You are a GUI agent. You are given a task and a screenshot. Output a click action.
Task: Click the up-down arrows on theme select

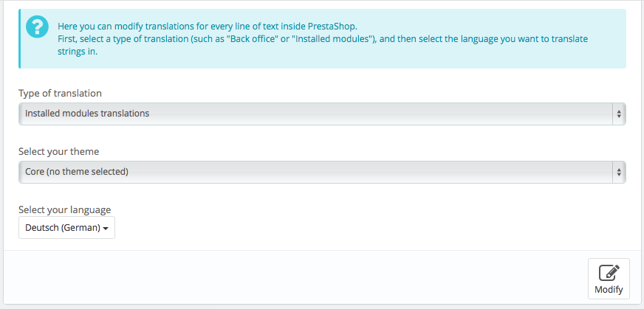tap(619, 172)
